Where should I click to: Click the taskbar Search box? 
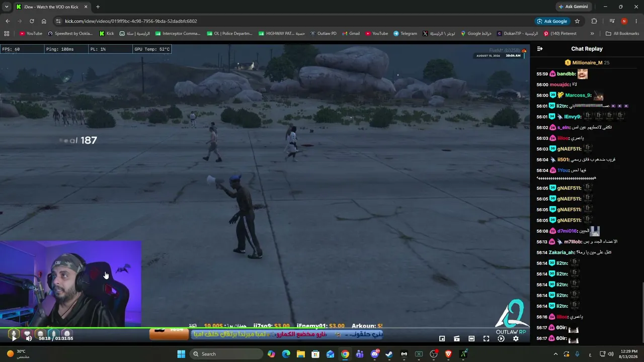[226, 354]
